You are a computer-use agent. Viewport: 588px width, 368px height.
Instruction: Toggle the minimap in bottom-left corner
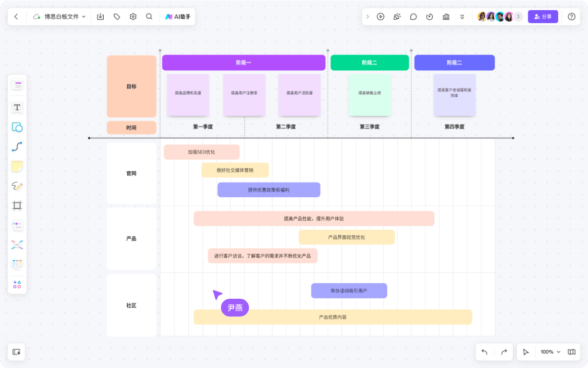(x=16, y=352)
